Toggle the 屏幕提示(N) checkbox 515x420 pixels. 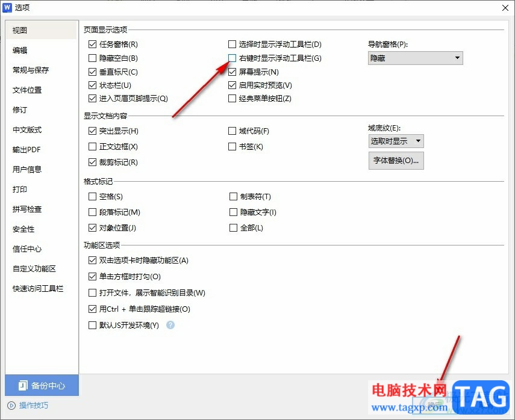[x=233, y=72]
